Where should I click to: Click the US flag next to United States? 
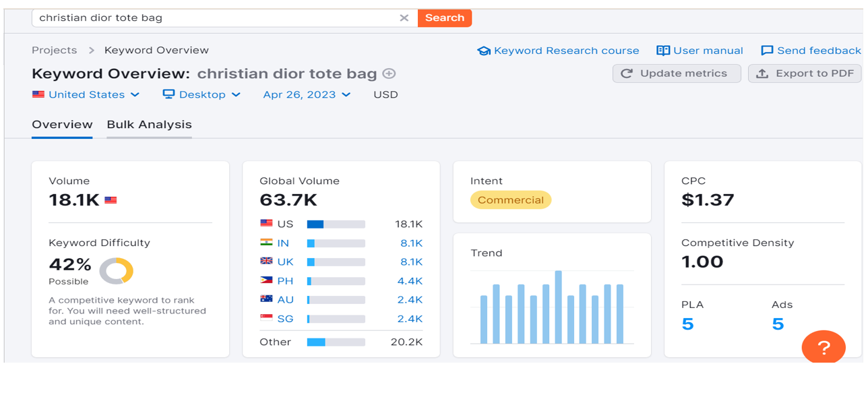38,94
